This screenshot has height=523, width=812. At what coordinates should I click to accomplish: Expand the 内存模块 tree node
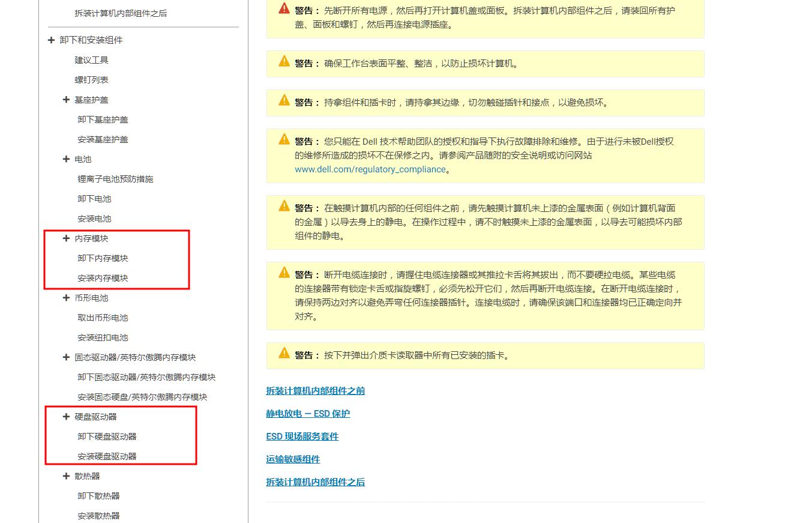pos(66,238)
